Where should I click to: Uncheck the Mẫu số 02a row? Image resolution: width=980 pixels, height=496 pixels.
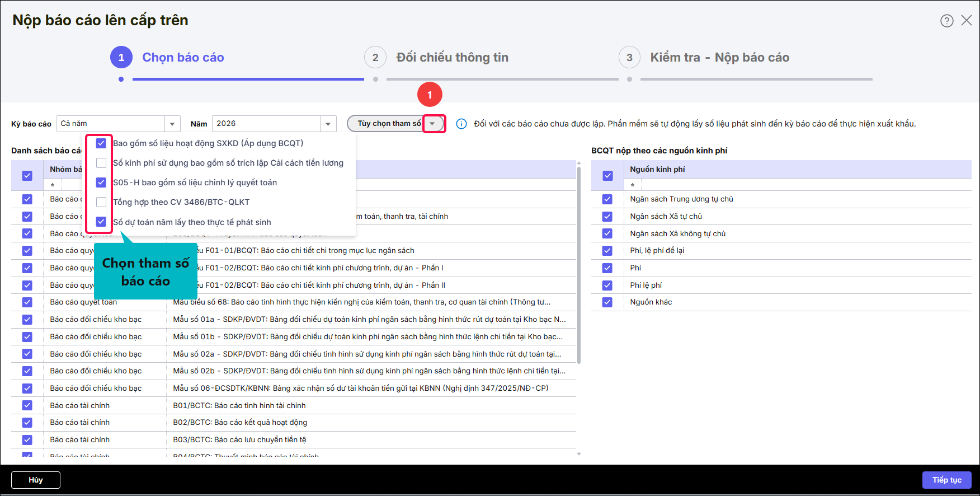27,354
